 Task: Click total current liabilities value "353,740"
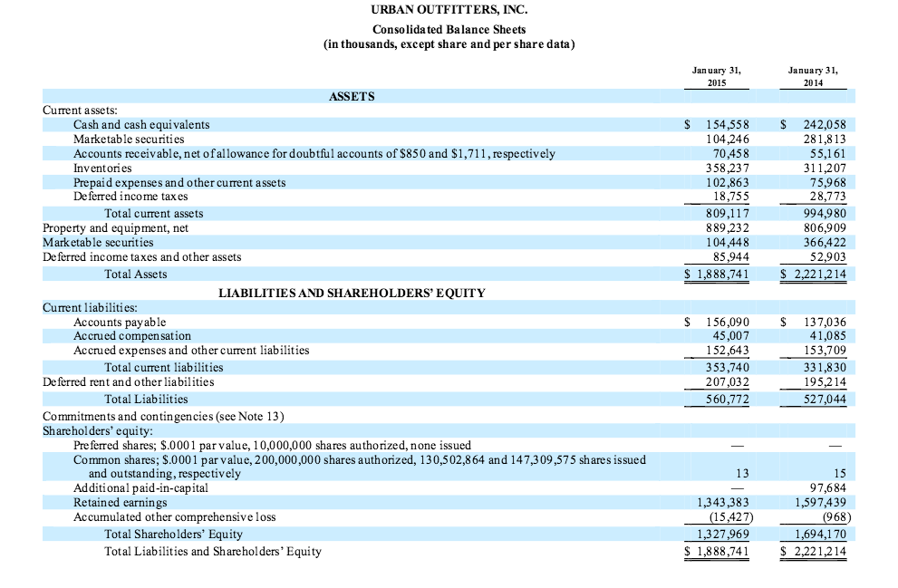click(728, 367)
